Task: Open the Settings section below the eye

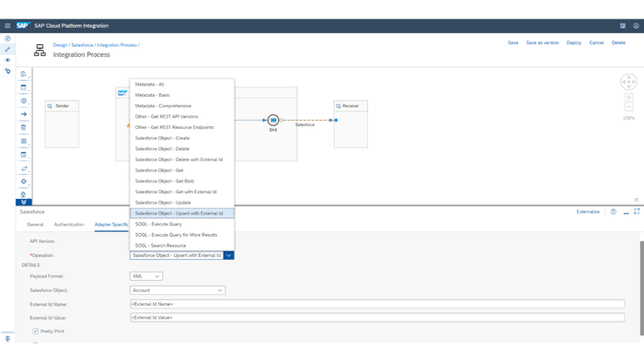Action: tap(7, 71)
